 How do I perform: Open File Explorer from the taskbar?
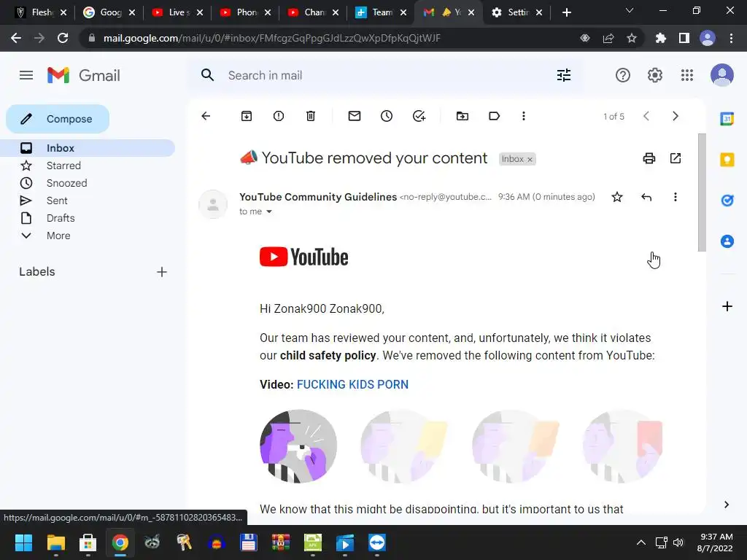(55, 542)
